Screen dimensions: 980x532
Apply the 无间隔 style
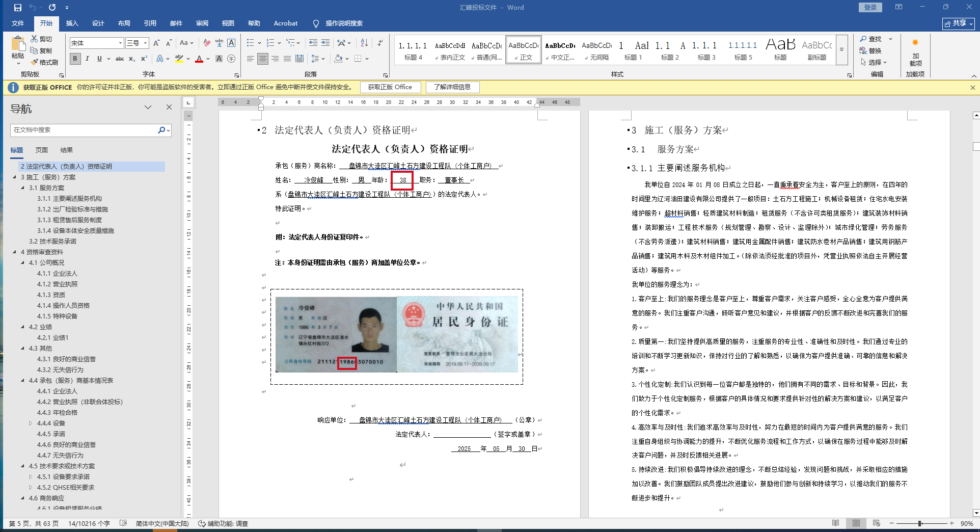(x=596, y=50)
